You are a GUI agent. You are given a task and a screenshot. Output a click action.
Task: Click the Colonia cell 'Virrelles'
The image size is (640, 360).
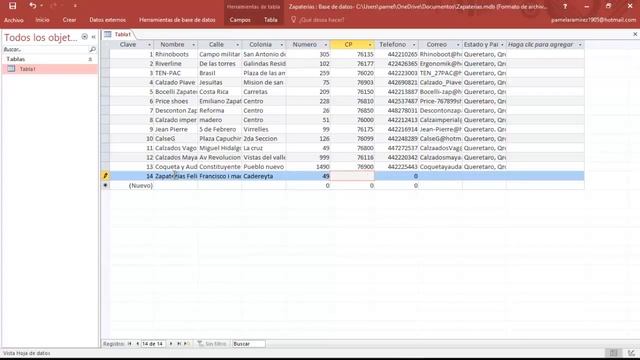click(x=264, y=129)
